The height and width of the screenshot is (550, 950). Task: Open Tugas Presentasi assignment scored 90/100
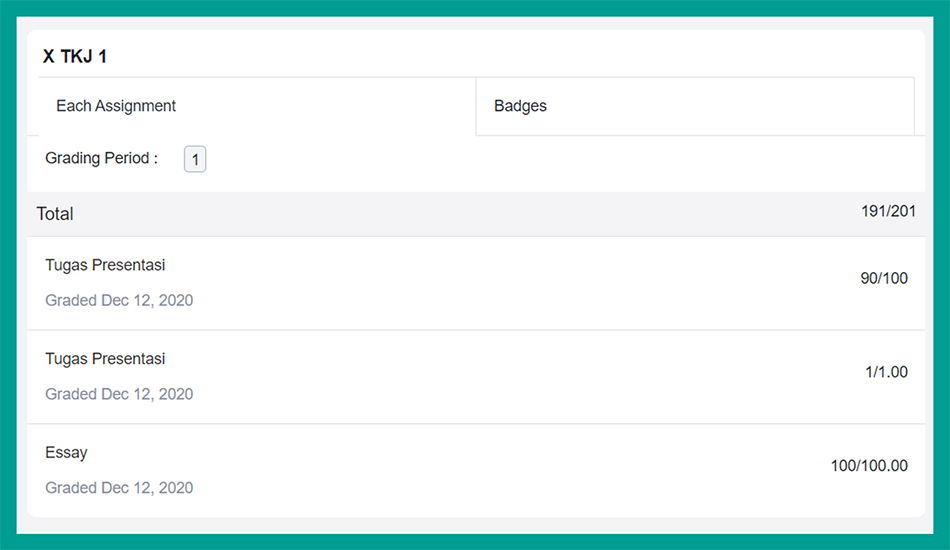pos(105,265)
